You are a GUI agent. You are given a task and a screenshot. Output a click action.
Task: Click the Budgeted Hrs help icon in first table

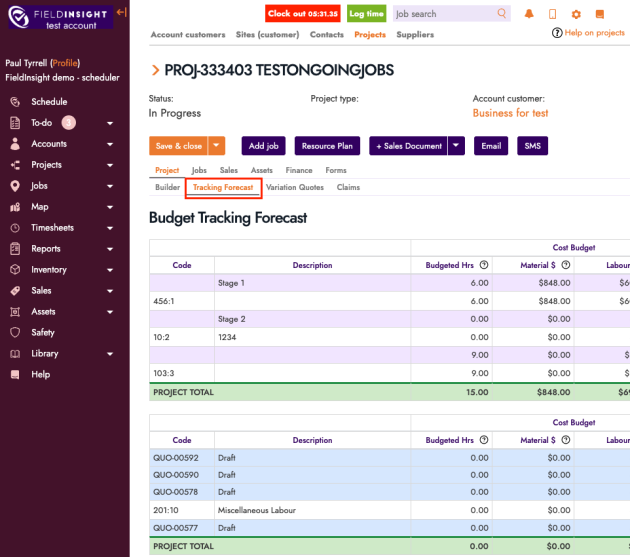[484, 265]
